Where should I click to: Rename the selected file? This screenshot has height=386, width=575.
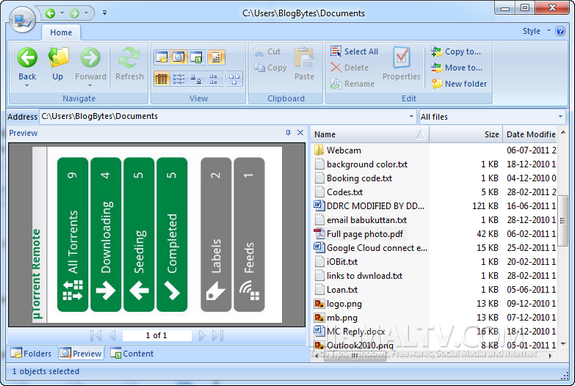(x=352, y=84)
